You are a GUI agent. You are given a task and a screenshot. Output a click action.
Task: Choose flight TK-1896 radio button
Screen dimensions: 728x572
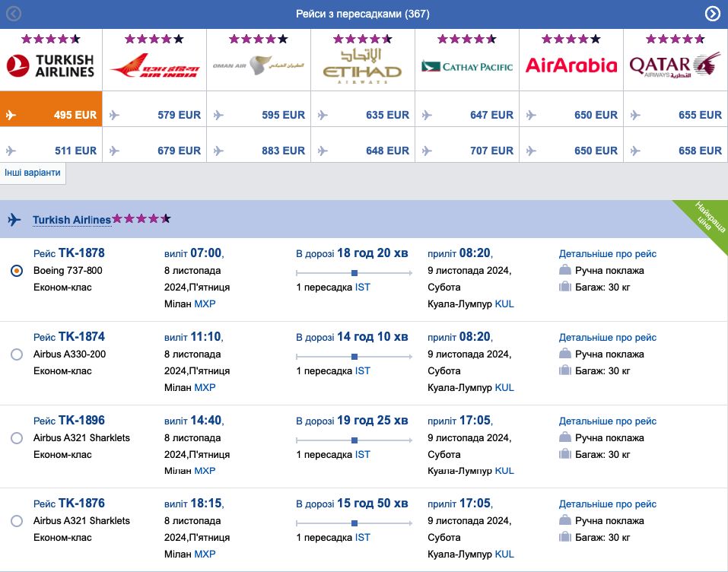[17, 438]
